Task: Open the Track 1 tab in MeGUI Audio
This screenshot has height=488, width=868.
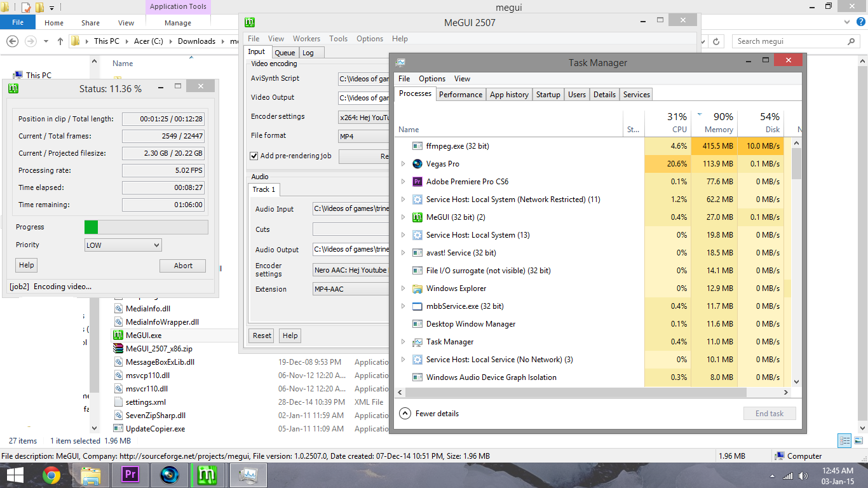Action: (264, 189)
